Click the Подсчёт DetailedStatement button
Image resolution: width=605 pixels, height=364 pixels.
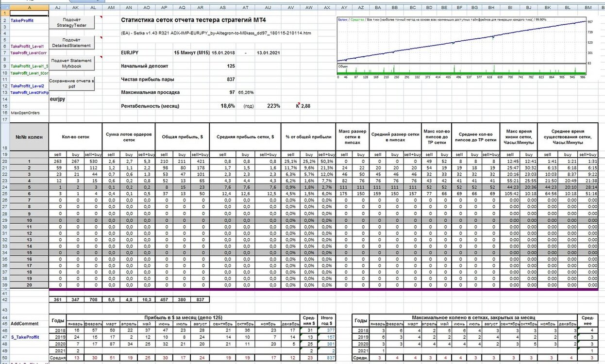pyautogui.click(x=72, y=43)
